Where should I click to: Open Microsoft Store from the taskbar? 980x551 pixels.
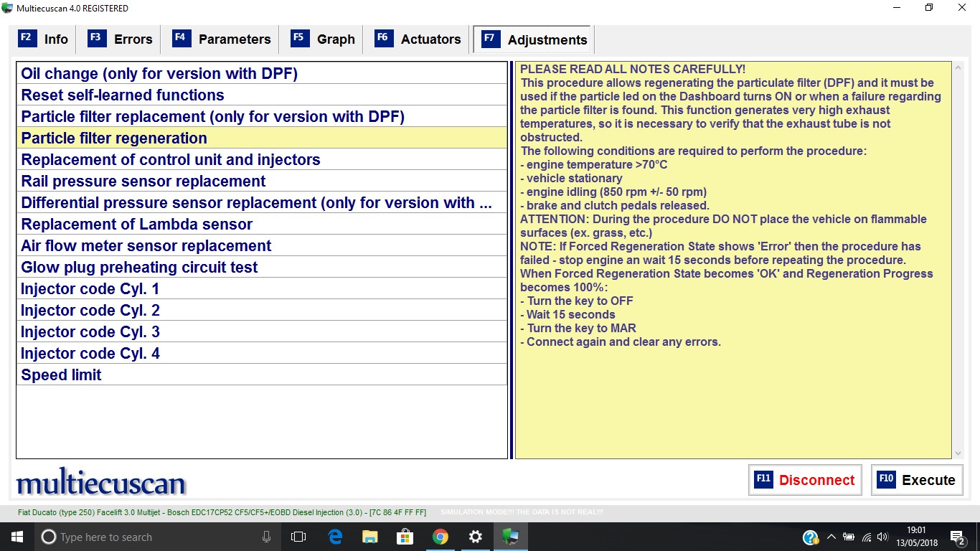(405, 537)
